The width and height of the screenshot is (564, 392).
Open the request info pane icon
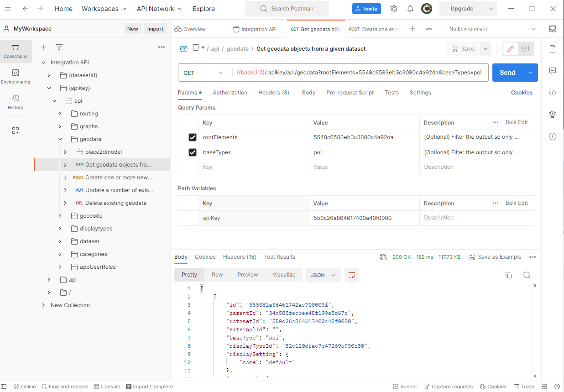coord(553,136)
